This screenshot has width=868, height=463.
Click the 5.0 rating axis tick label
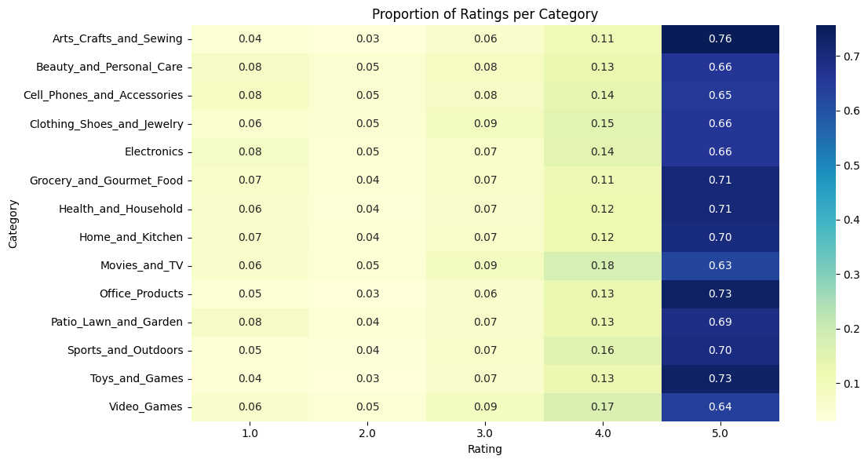click(720, 433)
